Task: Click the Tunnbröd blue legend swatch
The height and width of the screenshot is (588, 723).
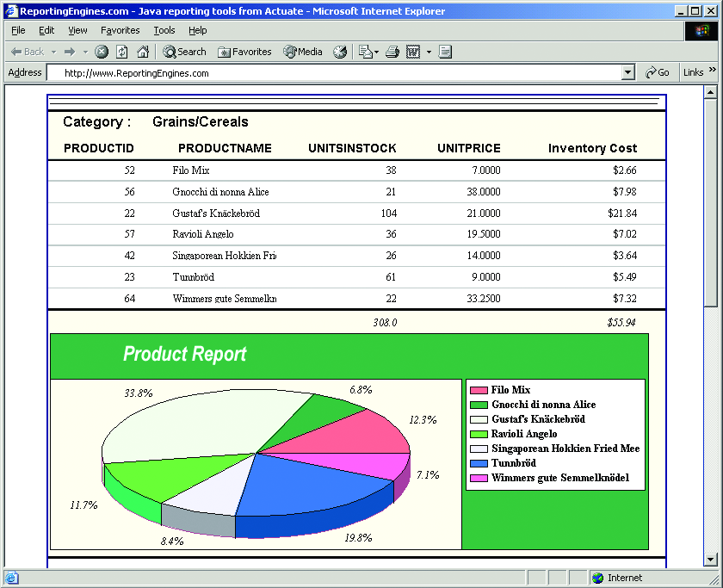Action: tap(479, 463)
